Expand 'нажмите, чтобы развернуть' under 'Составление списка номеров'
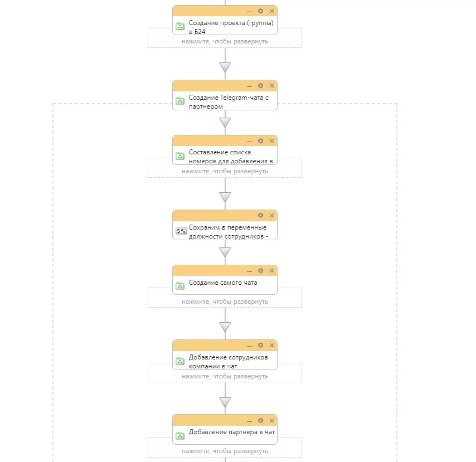 coord(225,171)
